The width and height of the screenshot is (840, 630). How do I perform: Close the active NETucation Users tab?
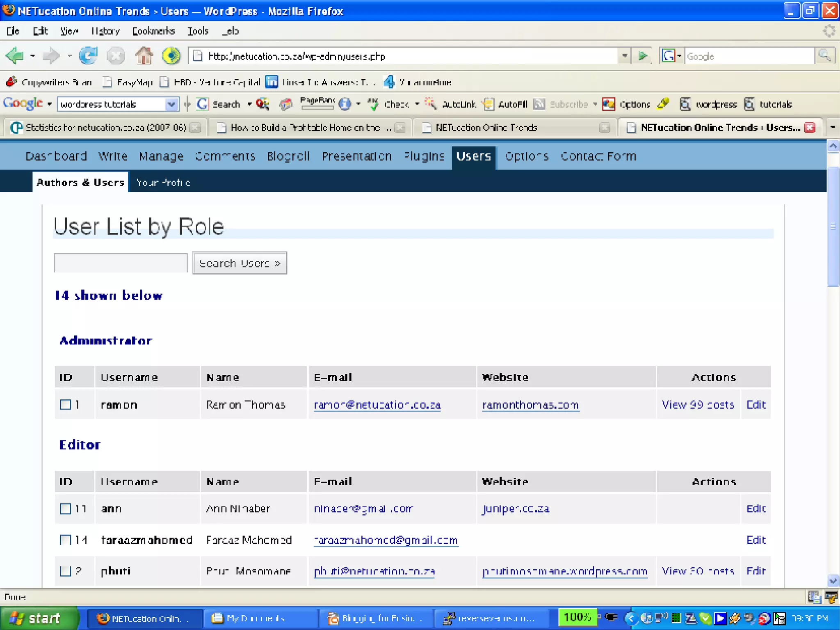point(810,128)
